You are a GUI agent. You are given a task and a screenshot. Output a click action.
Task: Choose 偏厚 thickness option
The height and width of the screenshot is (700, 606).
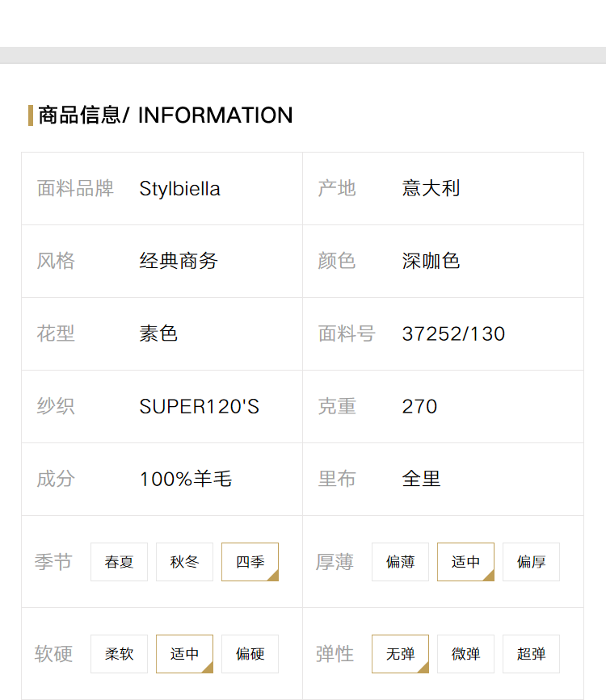pos(531,562)
